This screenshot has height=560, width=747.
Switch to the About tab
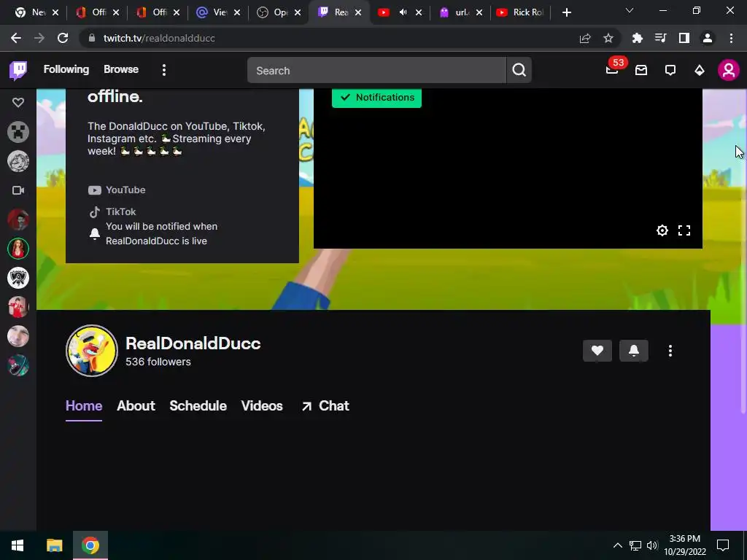point(136,405)
